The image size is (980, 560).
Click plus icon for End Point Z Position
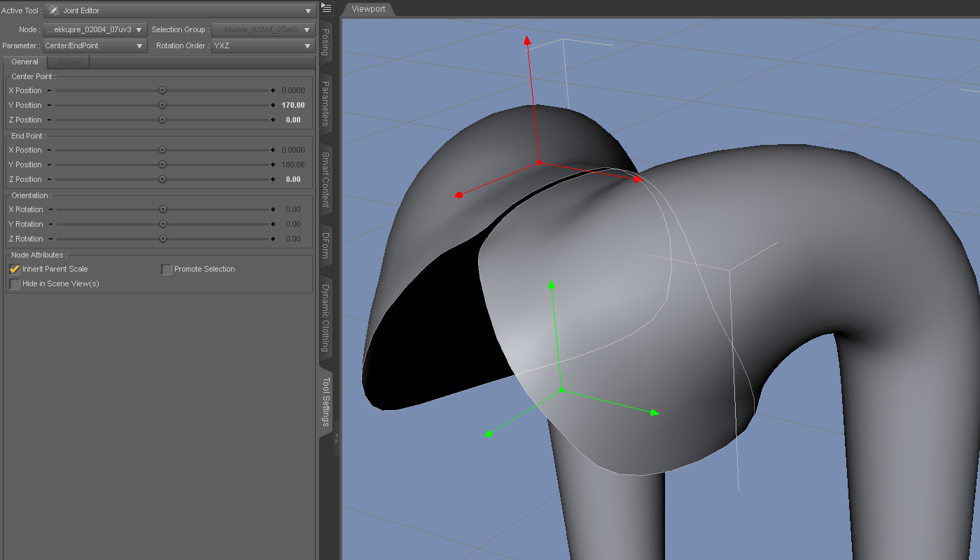pyautogui.click(x=273, y=179)
